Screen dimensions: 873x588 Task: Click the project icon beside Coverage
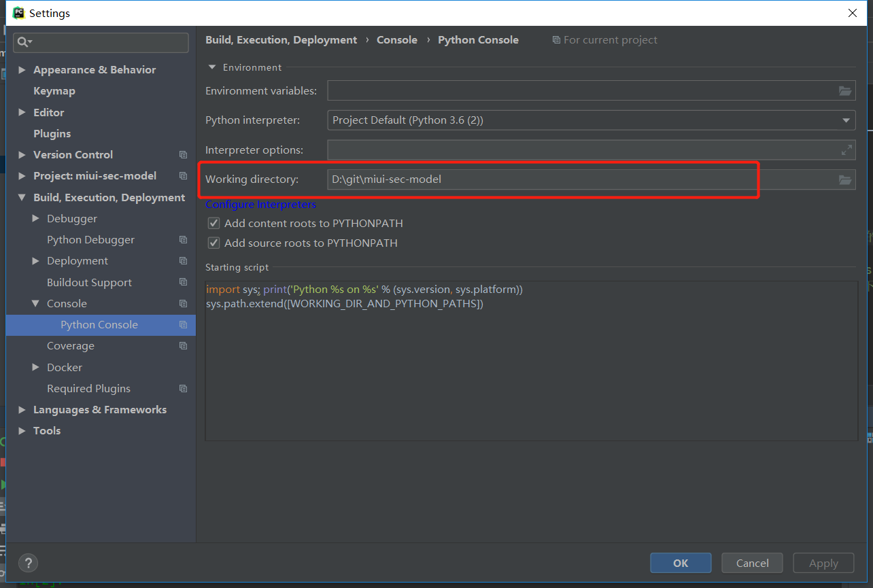(183, 346)
